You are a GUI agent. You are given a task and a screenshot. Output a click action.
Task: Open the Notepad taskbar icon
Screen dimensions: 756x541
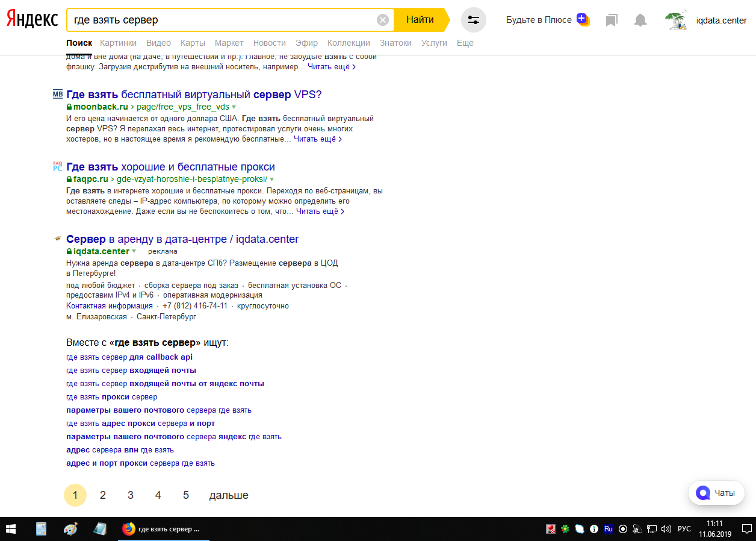coord(100,529)
